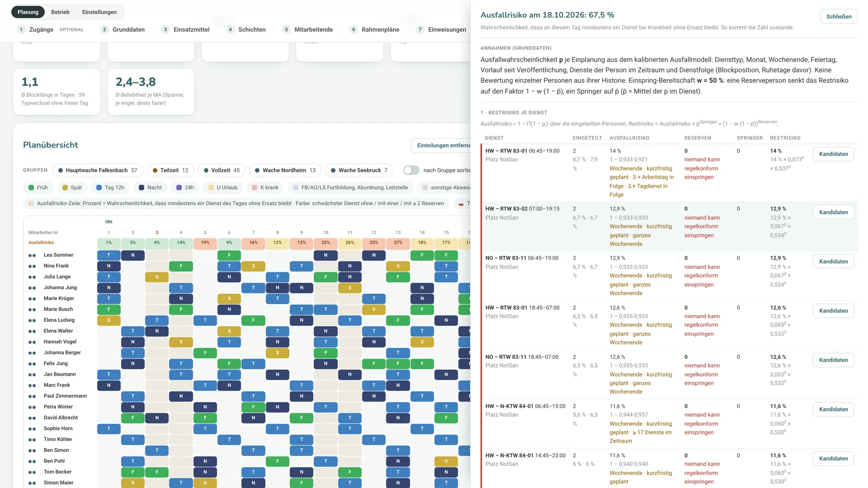Click the drag handle dots beside Nina Frank
Image resolution: width=868 pixels, height=488 pixels.
click(x=32, y=266)
